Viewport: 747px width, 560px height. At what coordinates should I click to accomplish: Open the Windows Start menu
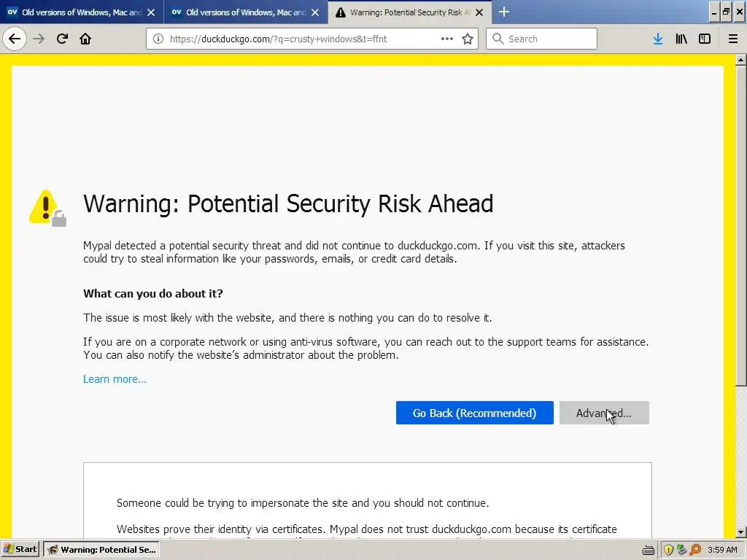(x=20, y=549)
